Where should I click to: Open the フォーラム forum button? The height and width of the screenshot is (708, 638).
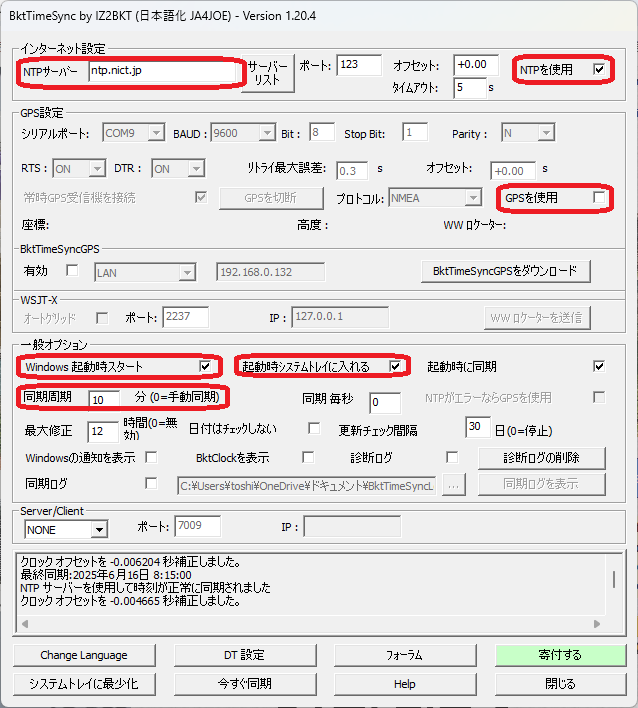coord(405,655)
